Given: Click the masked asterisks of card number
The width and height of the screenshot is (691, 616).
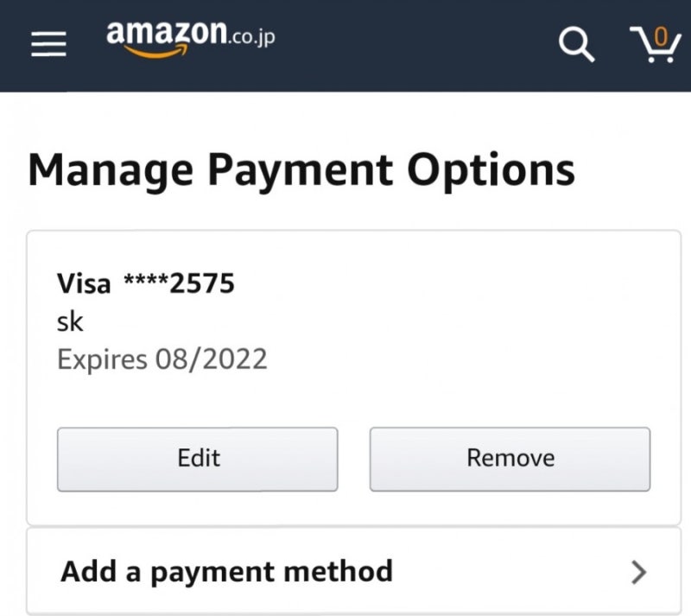Looking at the screenshot, I should (145, 283).
